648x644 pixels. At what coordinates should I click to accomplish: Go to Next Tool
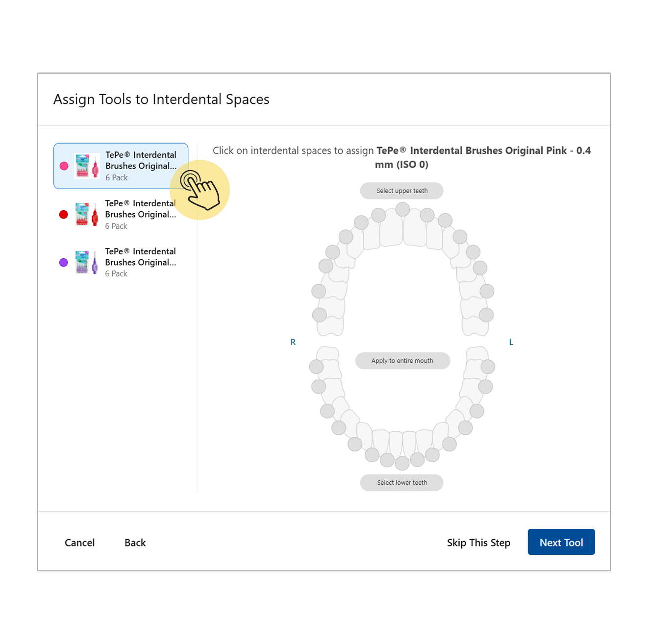click(x=561, y=542)
